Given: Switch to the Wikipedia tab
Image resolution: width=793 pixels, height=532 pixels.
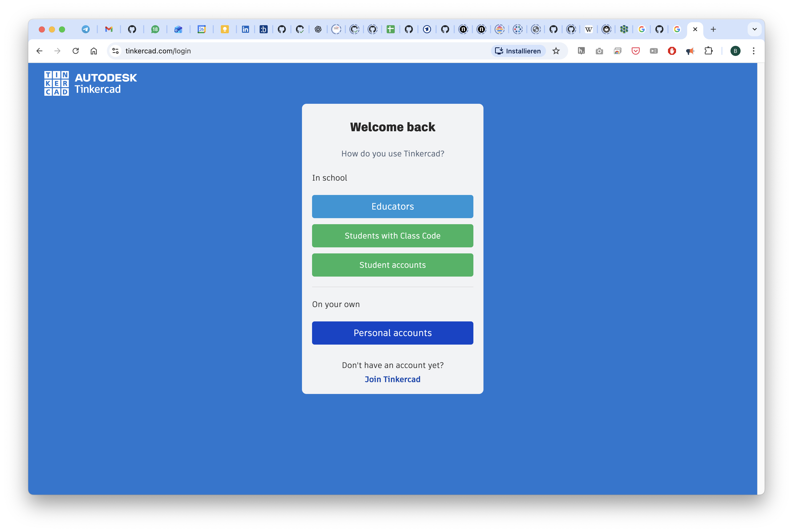Looking at the screenshot, I should point(589,29).
